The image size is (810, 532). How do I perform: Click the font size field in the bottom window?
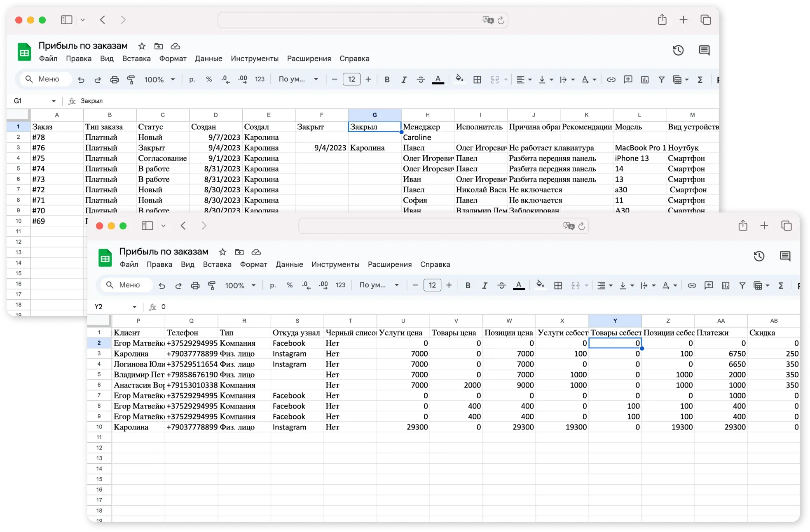click(x=432, y=285)
